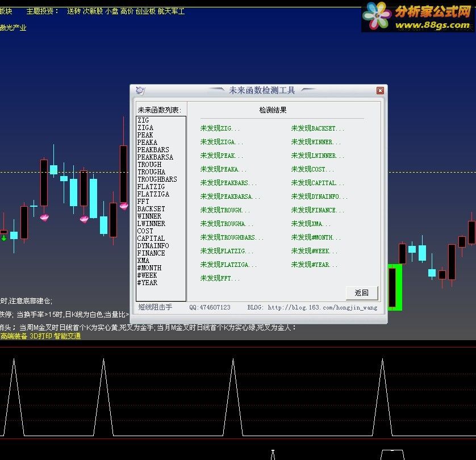Click the 高价 theme tag
Screen dimensions: 476x460
pyautogui.click(x=127, y=11)
